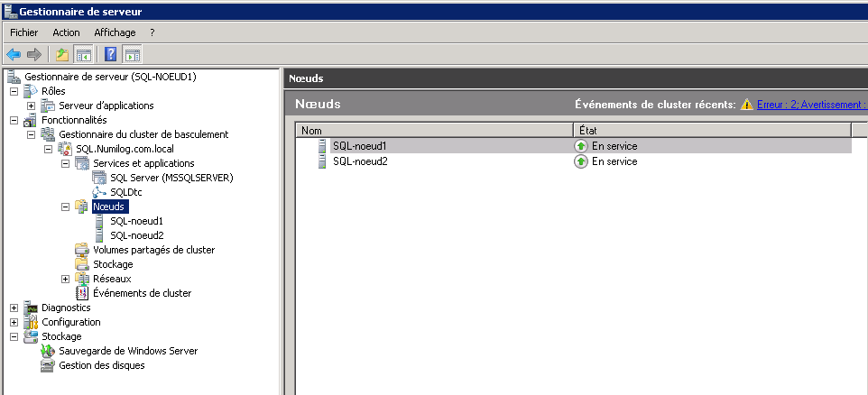Click the SQLDtc service icon in tree
868x395 pixels.
99,192
